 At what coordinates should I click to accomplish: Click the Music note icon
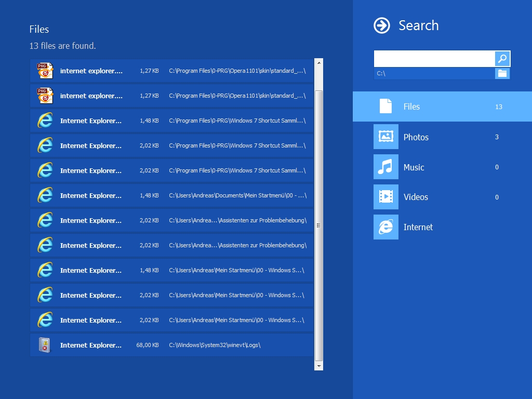(x=386, y=167)
